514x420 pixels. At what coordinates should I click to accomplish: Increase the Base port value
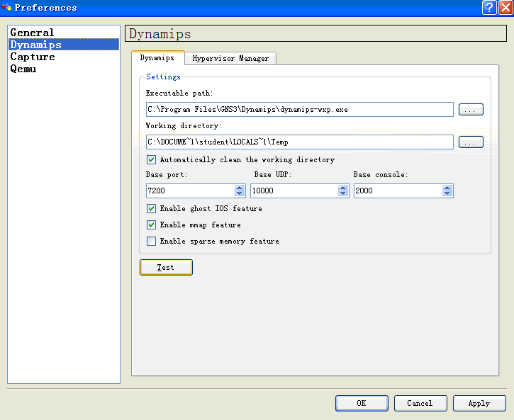tap(240, 188)
